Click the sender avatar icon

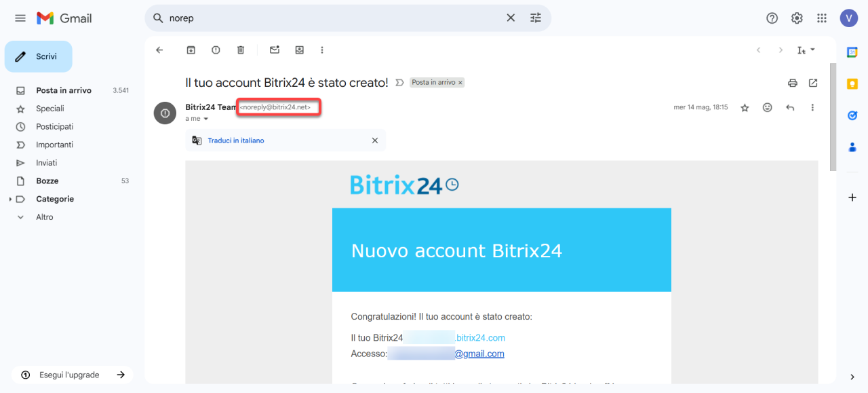[165, 113]
